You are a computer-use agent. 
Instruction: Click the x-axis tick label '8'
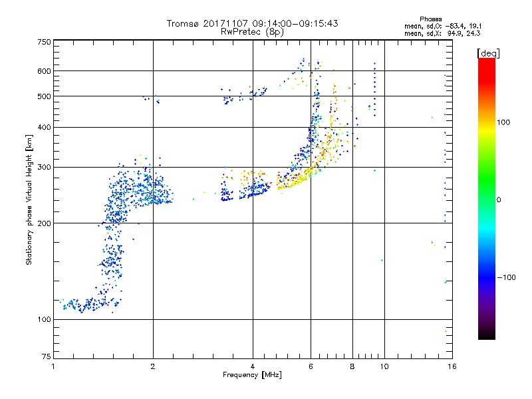coord(352,366)
